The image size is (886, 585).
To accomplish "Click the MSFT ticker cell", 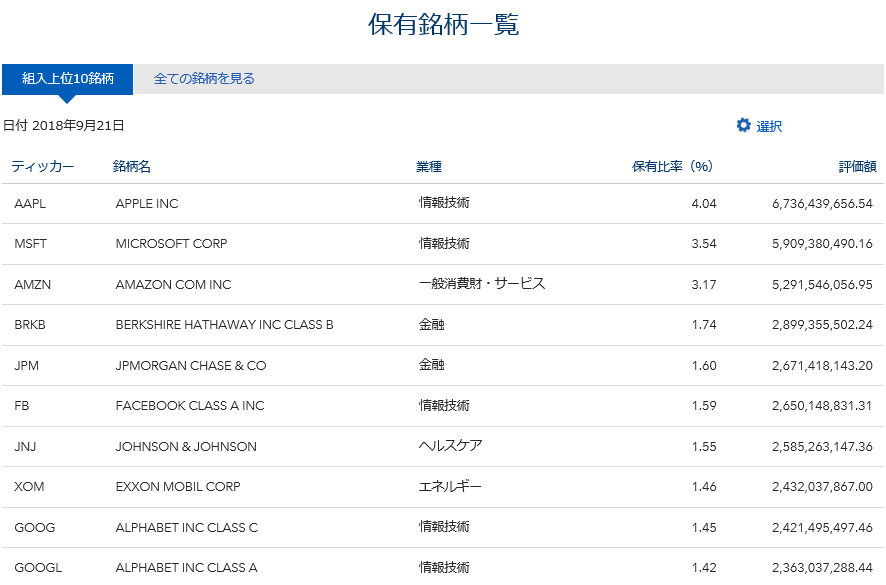I will click(x=31, y=244).
